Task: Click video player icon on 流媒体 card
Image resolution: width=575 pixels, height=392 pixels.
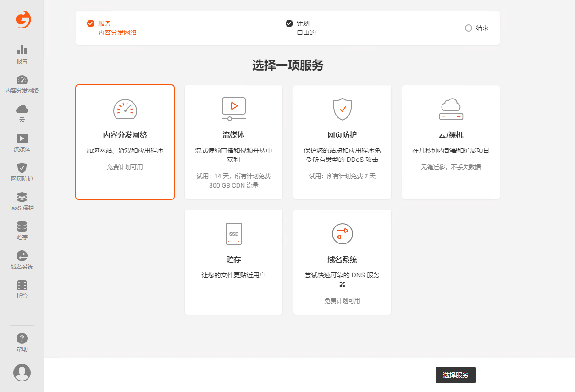Action: click(x=234, y=109)
